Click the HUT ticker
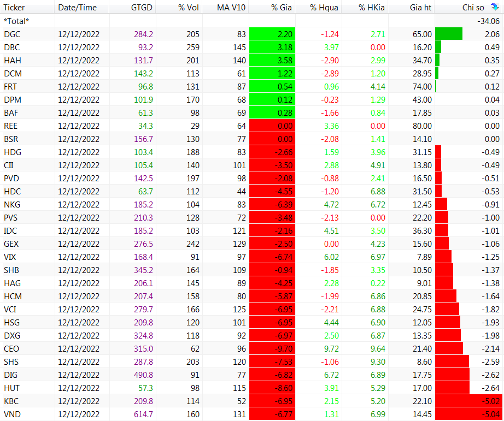Screen dimensions: 504x421 coord(11,388)
